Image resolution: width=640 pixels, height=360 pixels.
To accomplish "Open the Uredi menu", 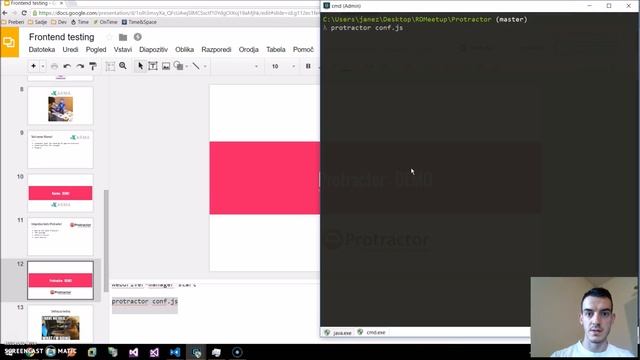I will tap(70, 49).
